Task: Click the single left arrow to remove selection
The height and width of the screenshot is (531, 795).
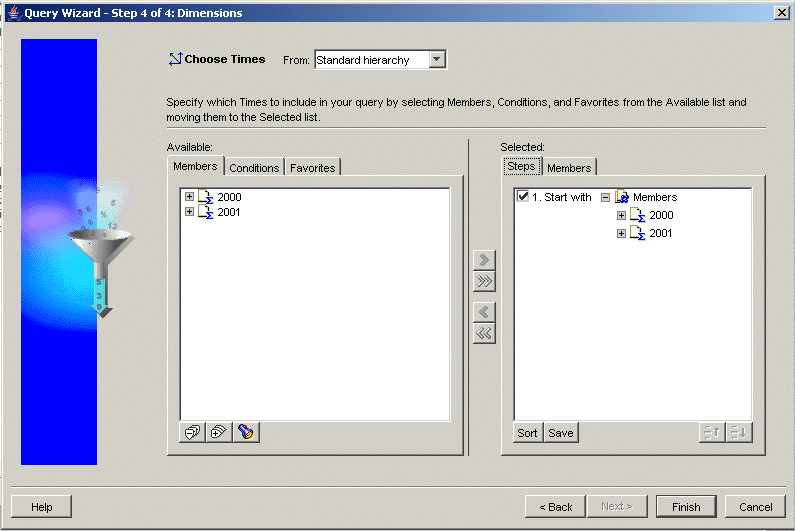Action: coord(484,312)
